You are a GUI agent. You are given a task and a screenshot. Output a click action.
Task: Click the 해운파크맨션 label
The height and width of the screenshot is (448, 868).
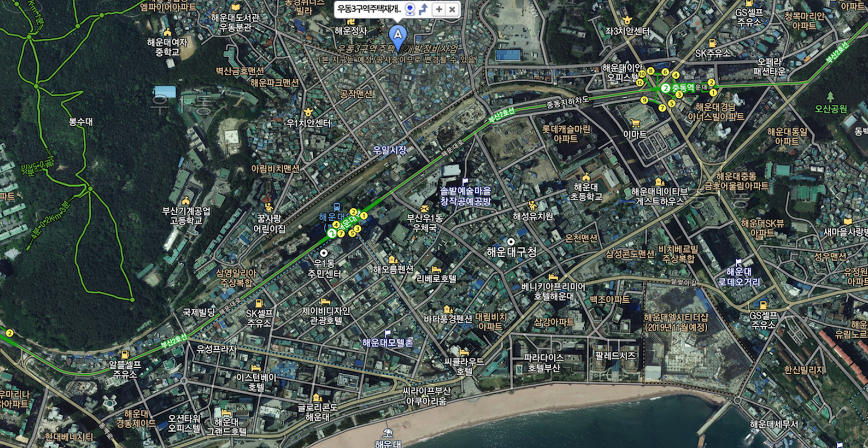click(x=275, y=82)
